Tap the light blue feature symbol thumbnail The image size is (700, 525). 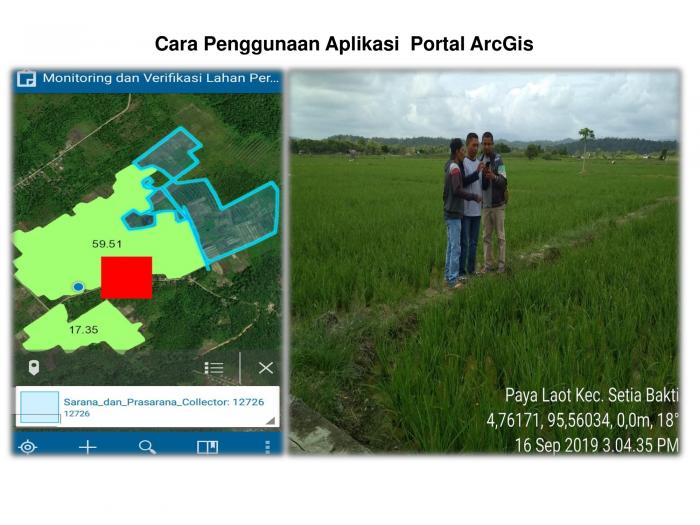40,407
